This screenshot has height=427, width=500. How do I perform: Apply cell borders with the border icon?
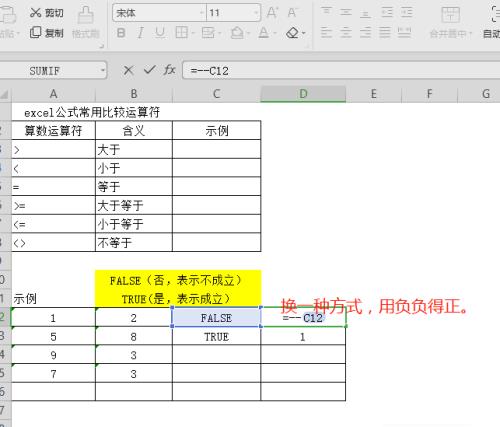coord(181,33)
